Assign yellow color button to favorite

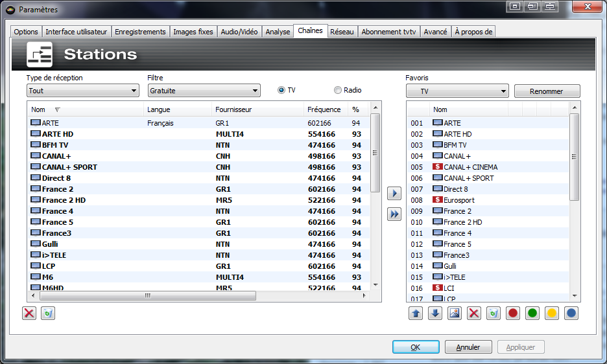[552, 313]
